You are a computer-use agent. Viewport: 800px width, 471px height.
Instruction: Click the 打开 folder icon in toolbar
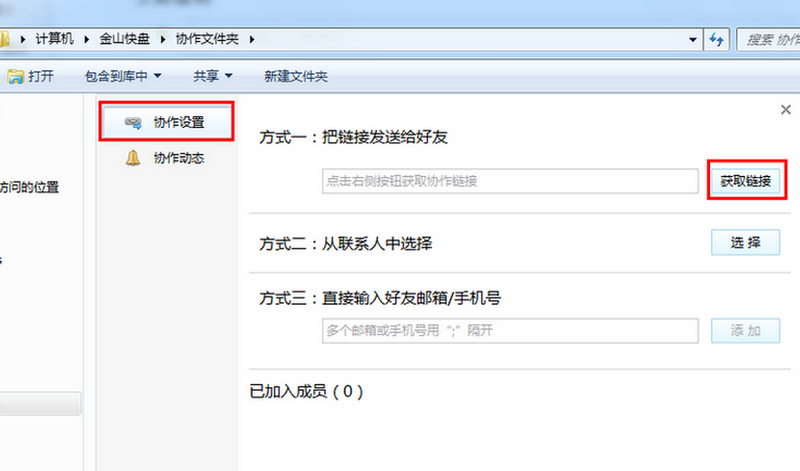tap(14, 76)
